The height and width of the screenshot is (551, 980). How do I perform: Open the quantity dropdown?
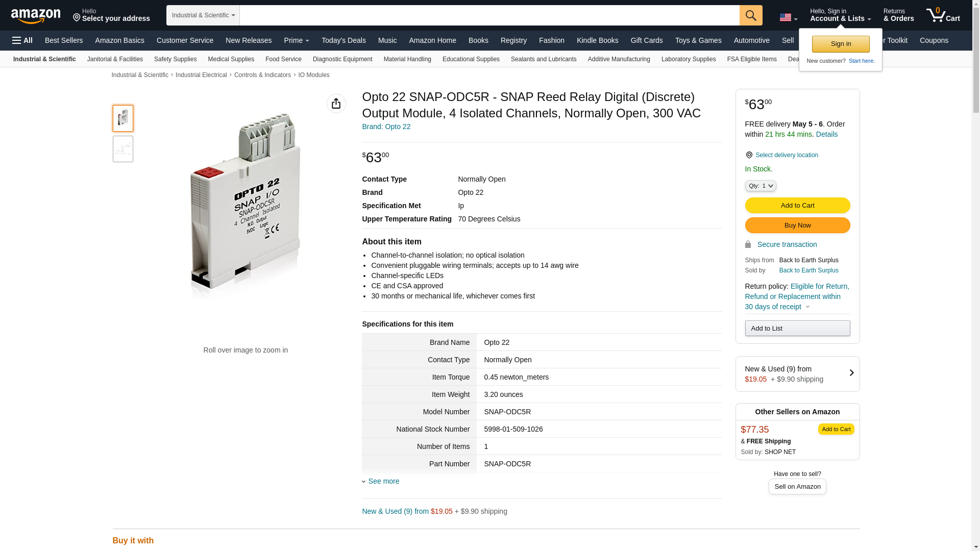[760, 186]
